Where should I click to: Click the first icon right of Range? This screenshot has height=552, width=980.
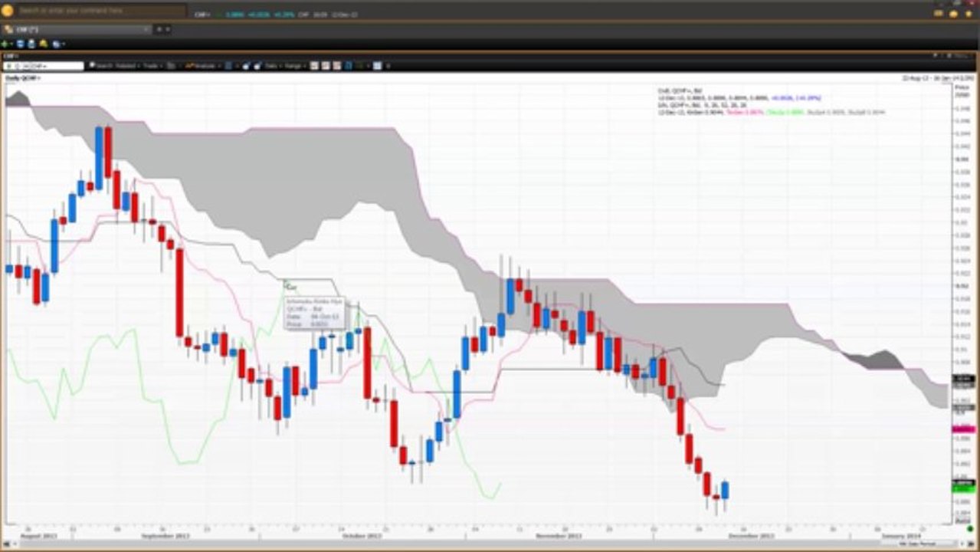[314, 66]
